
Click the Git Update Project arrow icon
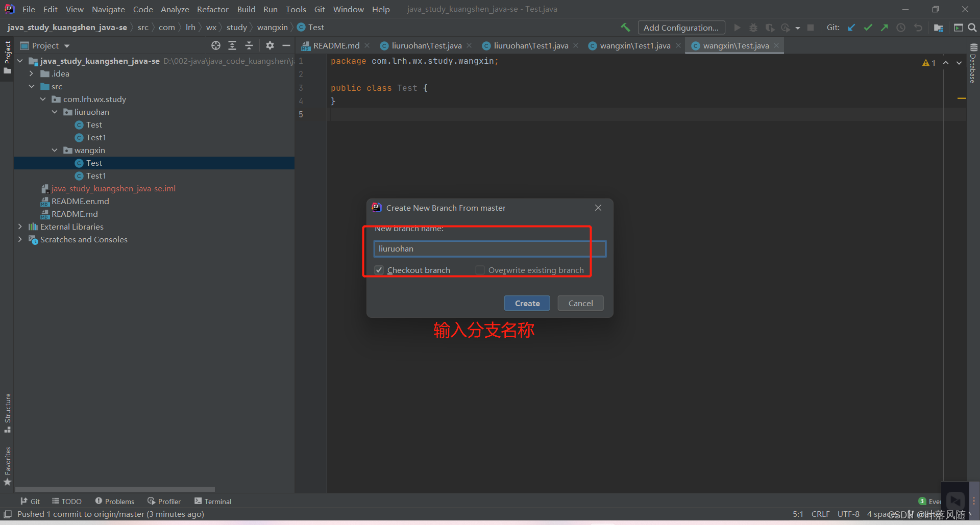[851, 28]
